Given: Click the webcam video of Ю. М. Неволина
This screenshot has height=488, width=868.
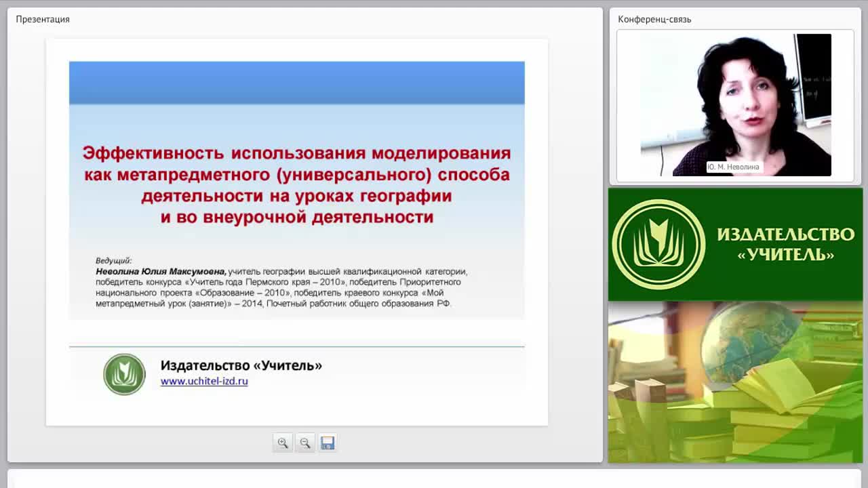Looking at the screenshot, I should [736, 105].
